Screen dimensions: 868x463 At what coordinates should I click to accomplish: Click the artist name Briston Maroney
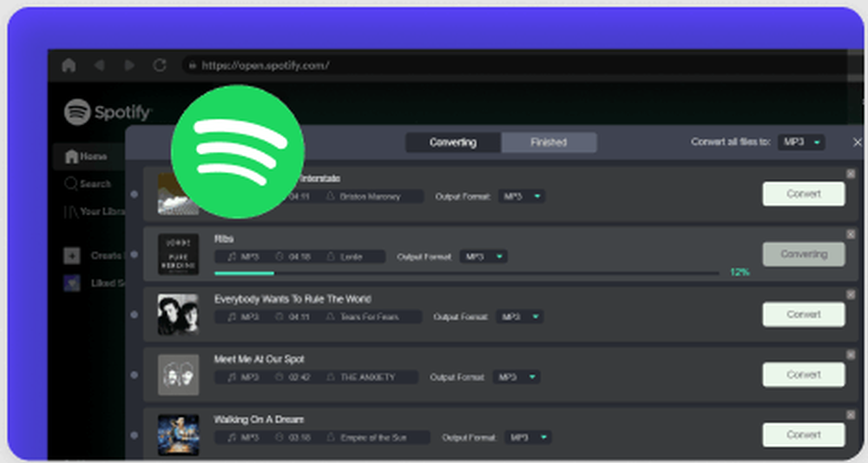click(370, 196)
